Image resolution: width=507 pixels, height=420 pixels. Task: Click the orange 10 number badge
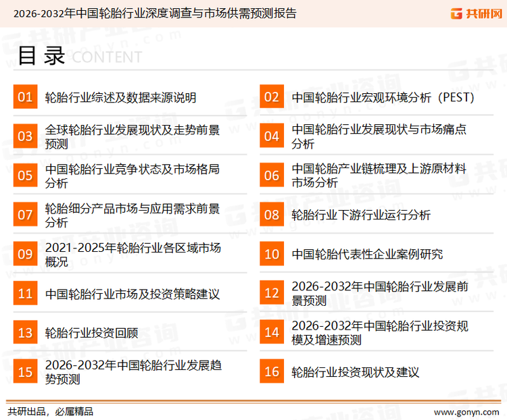272,254
